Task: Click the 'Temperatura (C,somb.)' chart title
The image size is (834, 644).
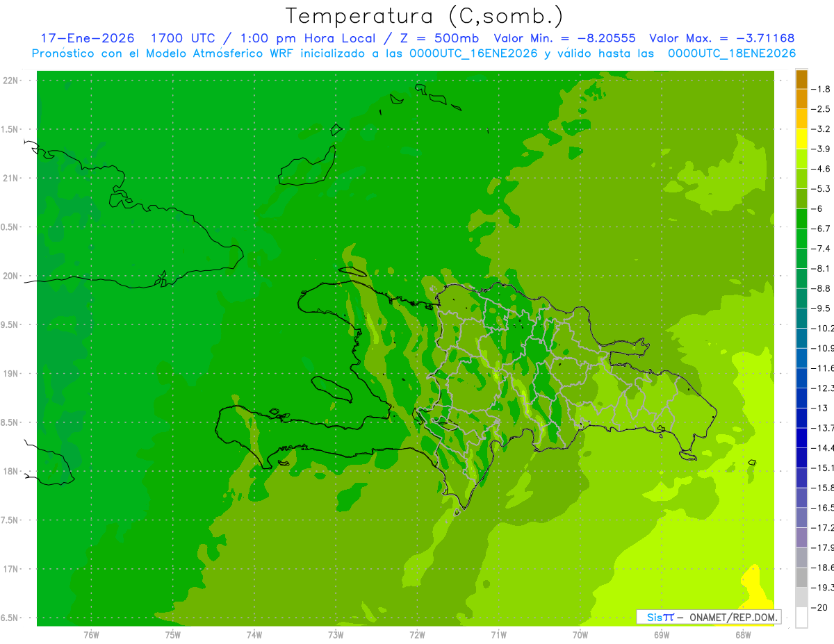Action: point(424,16)
